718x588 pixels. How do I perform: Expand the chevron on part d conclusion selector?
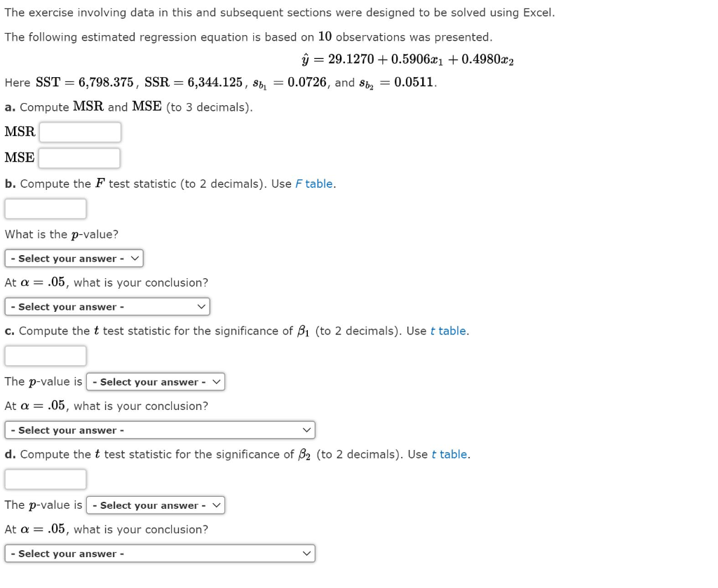[306, 553]
